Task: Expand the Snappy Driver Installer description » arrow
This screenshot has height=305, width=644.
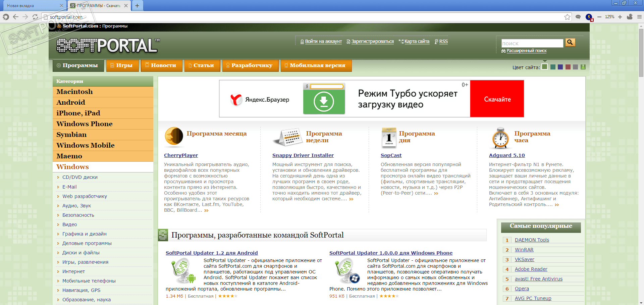Action: pyautogui.click(x=351, y=199)
